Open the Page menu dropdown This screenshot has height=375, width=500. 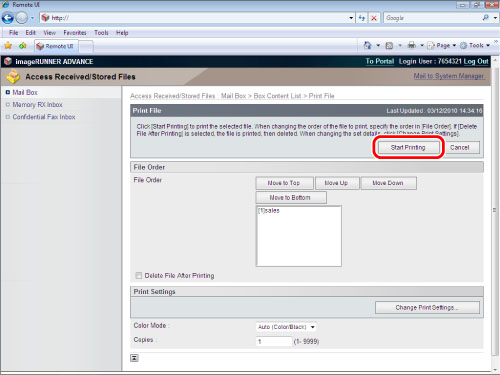point(442,45)
